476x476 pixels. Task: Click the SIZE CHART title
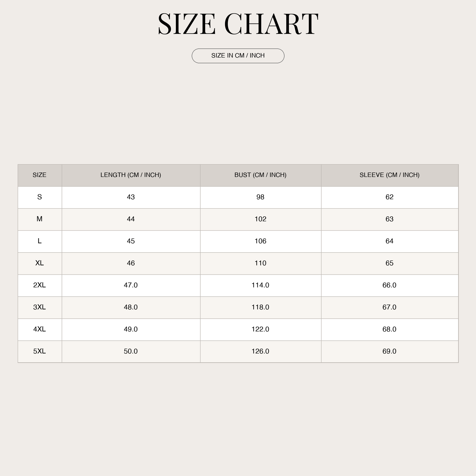(x=238, y=24)
